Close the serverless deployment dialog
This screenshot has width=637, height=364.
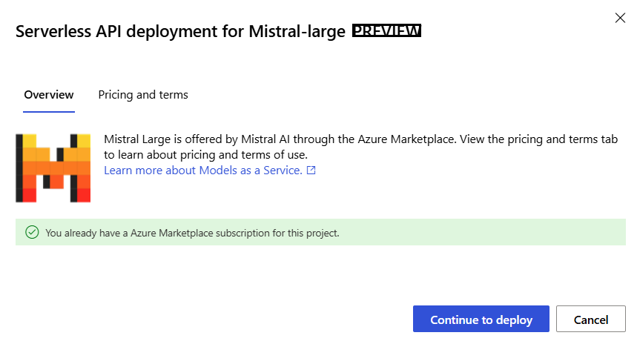620,18
